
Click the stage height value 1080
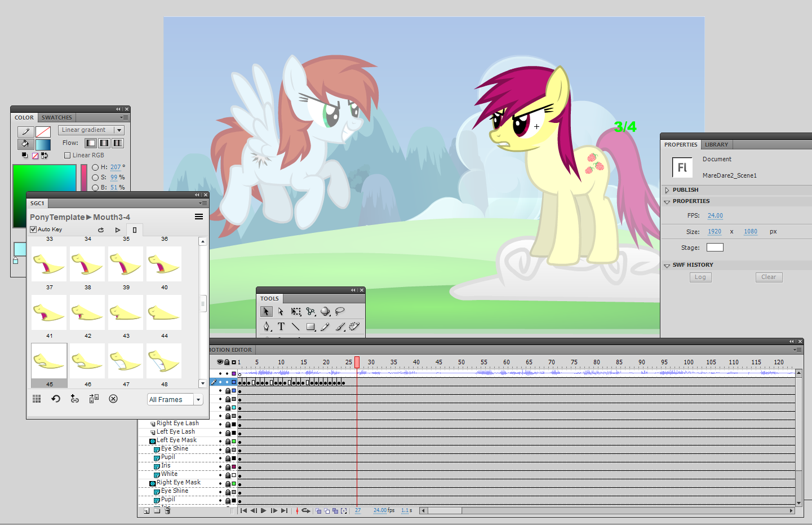(x=751, y=232)
